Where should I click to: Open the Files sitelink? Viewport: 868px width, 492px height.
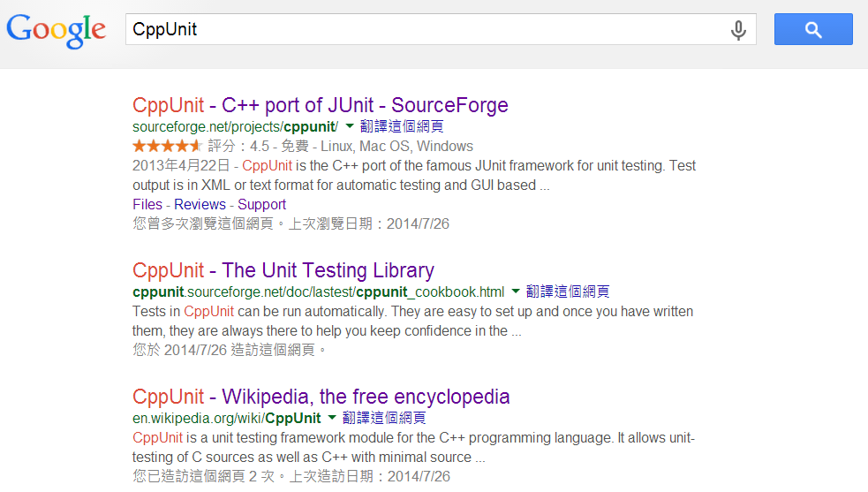[x=147, y=204]
